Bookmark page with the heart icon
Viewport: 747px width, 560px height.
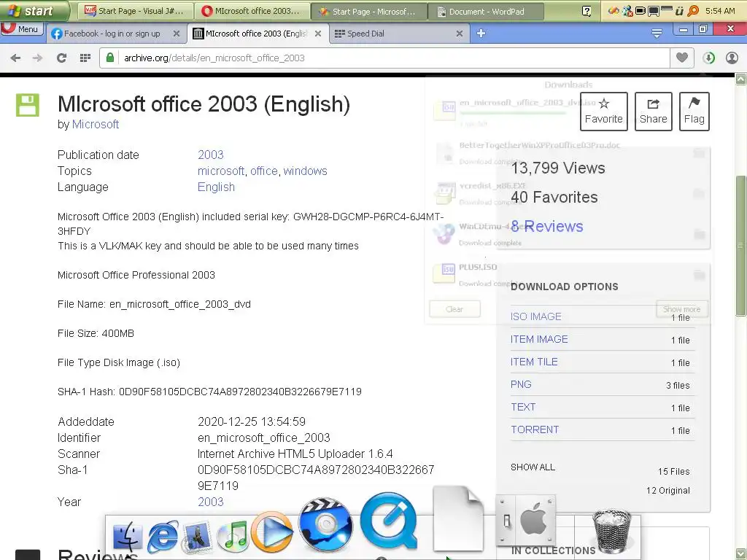pos(682,58)
